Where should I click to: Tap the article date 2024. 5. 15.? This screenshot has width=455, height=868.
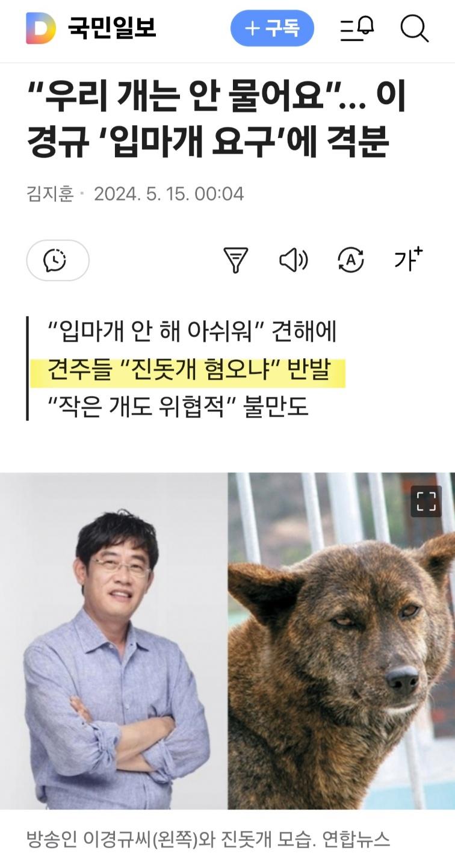click(x=142, y=194)
